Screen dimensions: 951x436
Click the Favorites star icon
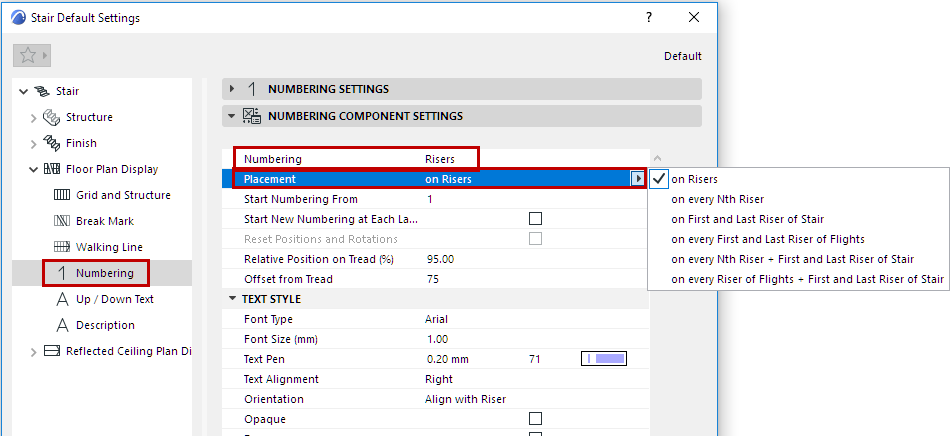point(28,56)
